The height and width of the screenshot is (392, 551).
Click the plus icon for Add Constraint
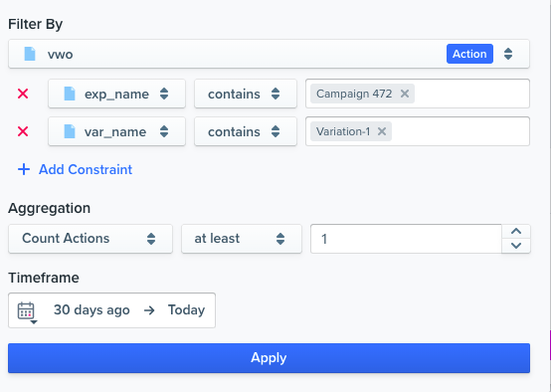[24, 169]
